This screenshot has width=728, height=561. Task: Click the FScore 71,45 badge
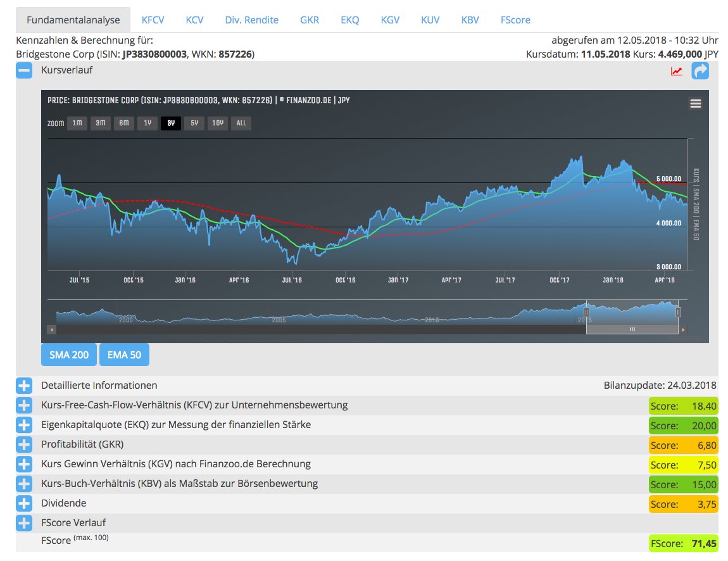tap(684, 543)
